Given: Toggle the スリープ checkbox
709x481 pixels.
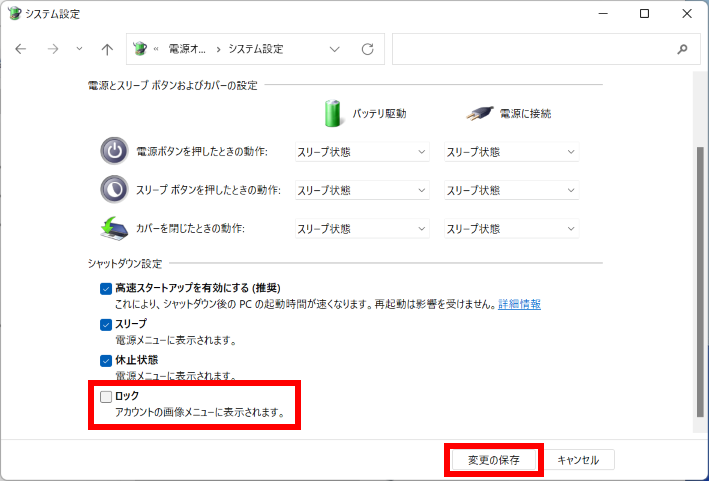Looking at the screenshot, I should [106, 325].
